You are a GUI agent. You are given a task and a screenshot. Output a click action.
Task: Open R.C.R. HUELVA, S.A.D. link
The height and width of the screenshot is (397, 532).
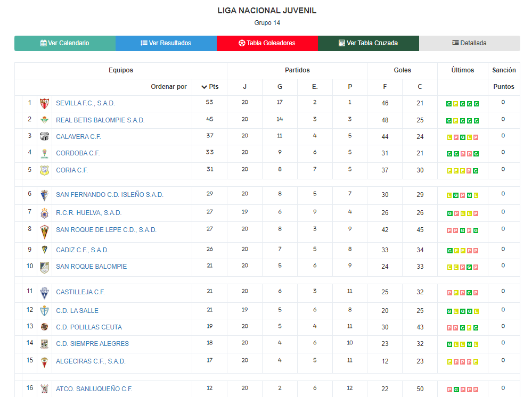tap(88, 213)
